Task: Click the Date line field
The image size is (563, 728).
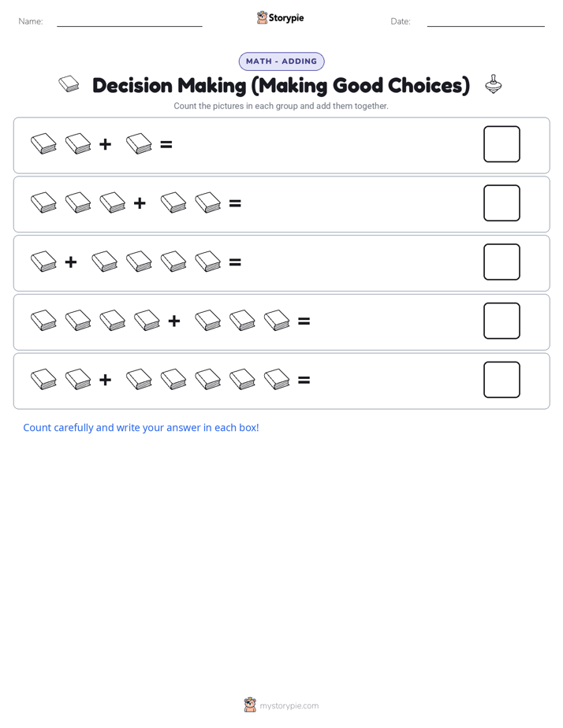Action: pyautogui.click(x=486, y=21)
